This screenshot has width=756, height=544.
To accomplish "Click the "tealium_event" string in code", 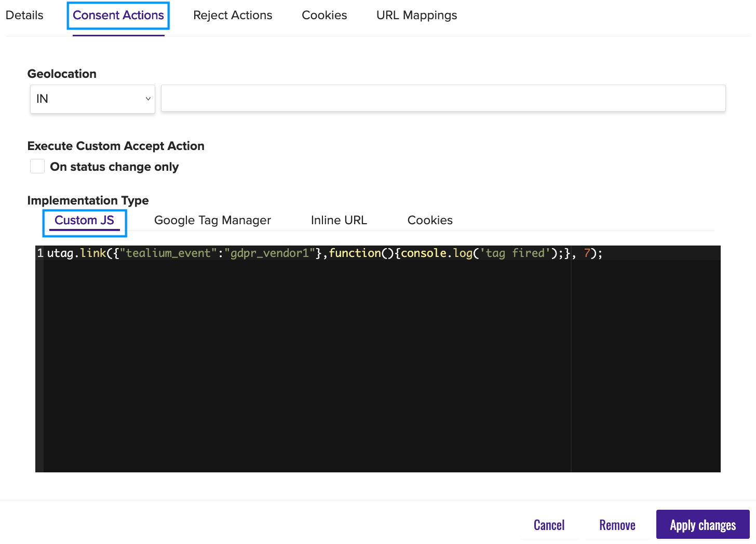I will [168, 253].
